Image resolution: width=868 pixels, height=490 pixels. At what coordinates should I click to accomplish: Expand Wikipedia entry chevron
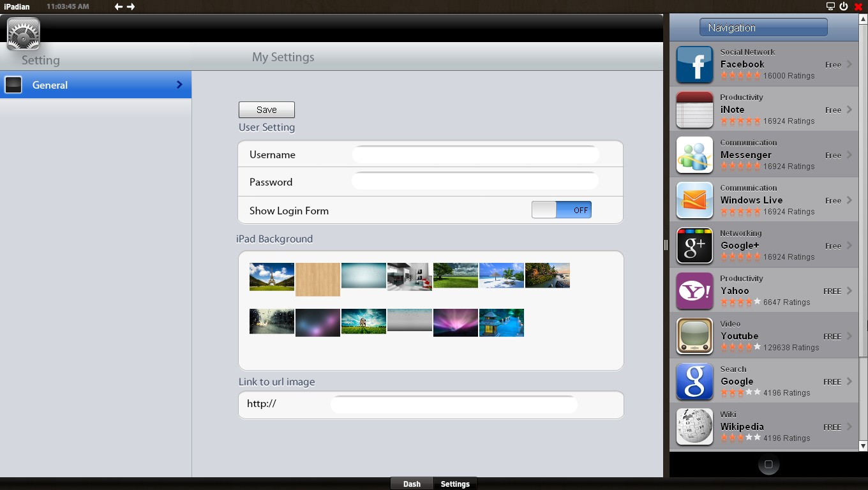[849, 426]
